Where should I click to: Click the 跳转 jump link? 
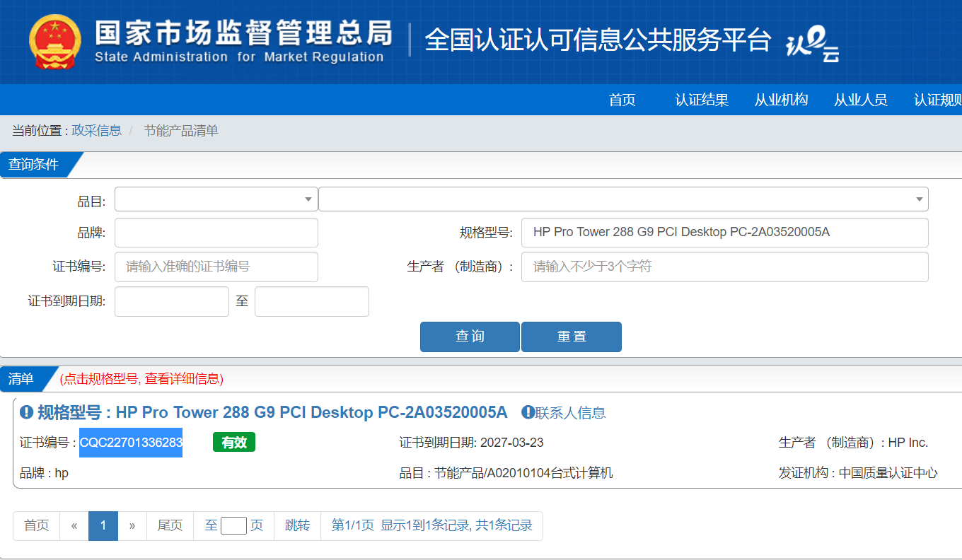tap(297, 526)
